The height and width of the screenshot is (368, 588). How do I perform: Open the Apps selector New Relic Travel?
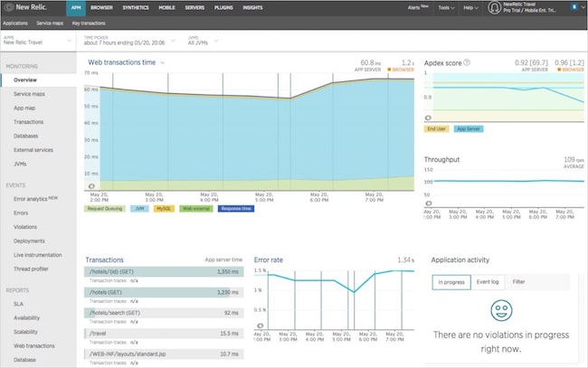click(x=37, y=41)
